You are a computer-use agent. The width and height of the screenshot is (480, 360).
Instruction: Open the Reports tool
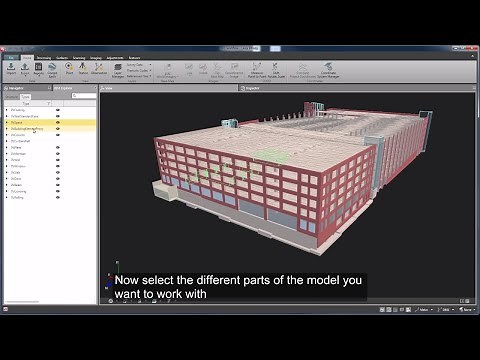(x=39, y=69)
